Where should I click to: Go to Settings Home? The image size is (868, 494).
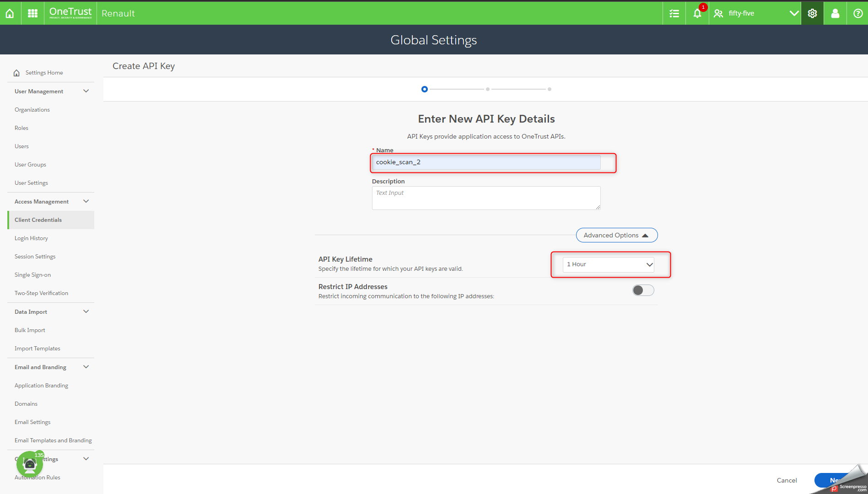point(44,73)
